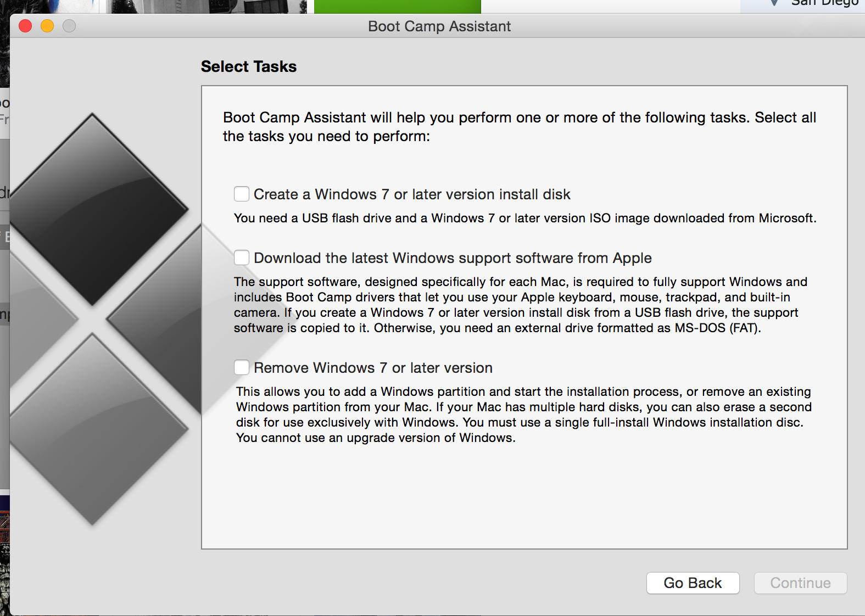865x616 pixels.
Task: Click the San Diego label behind the window
Action: (824, 3)
